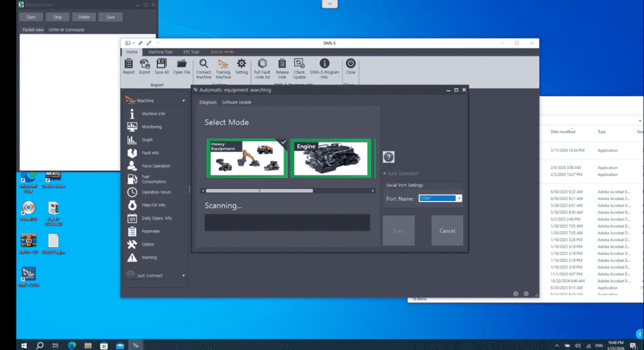
Task: Click the Connect Machine magnifier icon
Action: coord(204,64)
